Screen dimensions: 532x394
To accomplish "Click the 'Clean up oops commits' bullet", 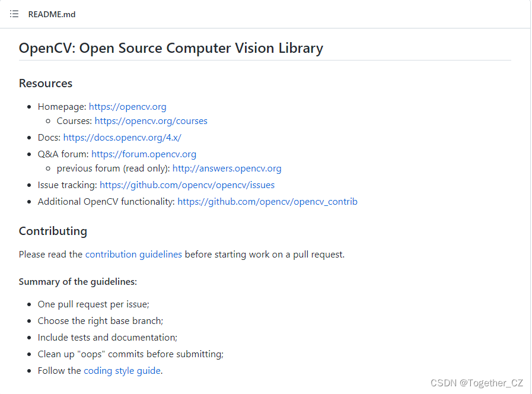I will (x=130, y=354).
